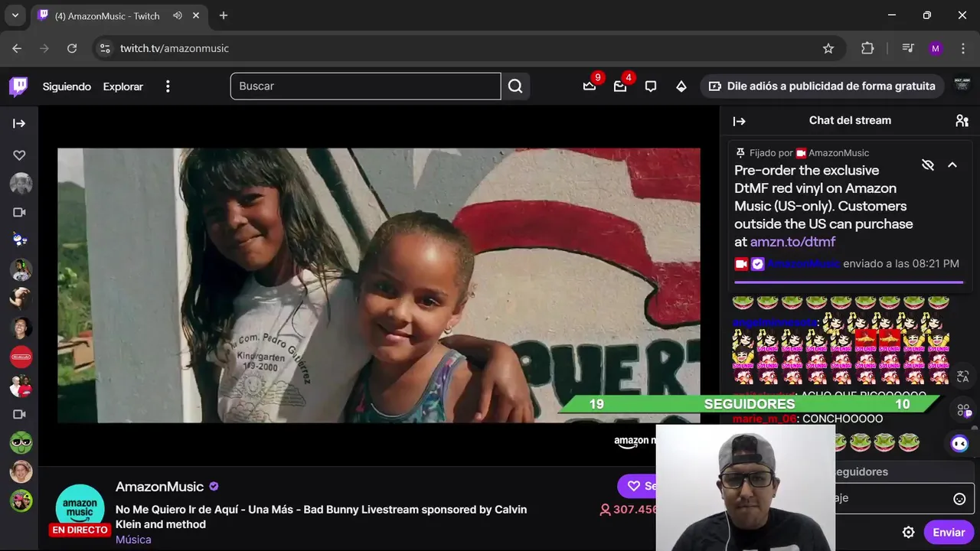Screen dimensions: 980x551
Task: Click the stream title 'No Me Quiero Ir de Aquí'
Action: tap(321, 517)
